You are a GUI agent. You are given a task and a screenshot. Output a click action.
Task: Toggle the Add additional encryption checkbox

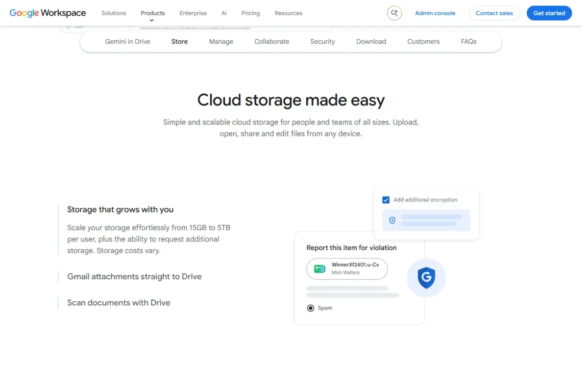coord(386,200)
